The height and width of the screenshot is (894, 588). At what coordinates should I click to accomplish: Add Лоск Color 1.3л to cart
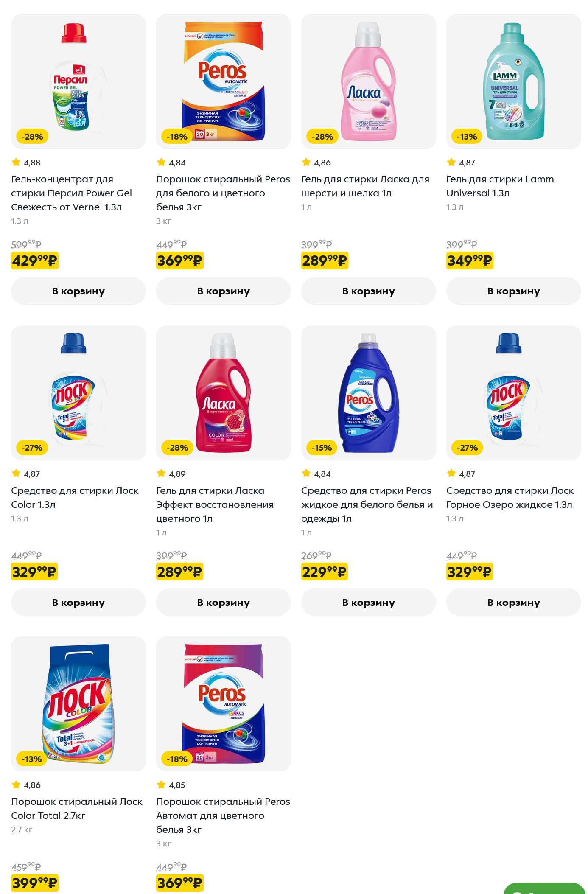tap(78, 602)
